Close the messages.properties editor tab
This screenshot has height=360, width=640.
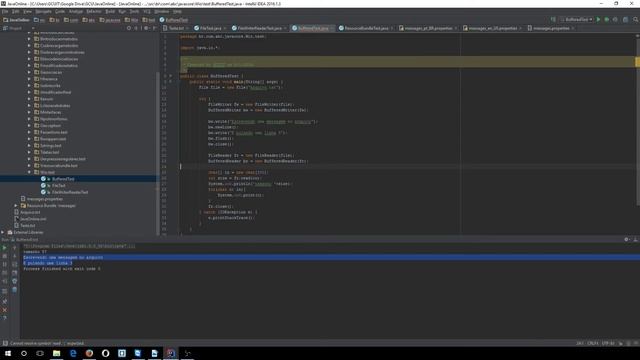[573, 28]
